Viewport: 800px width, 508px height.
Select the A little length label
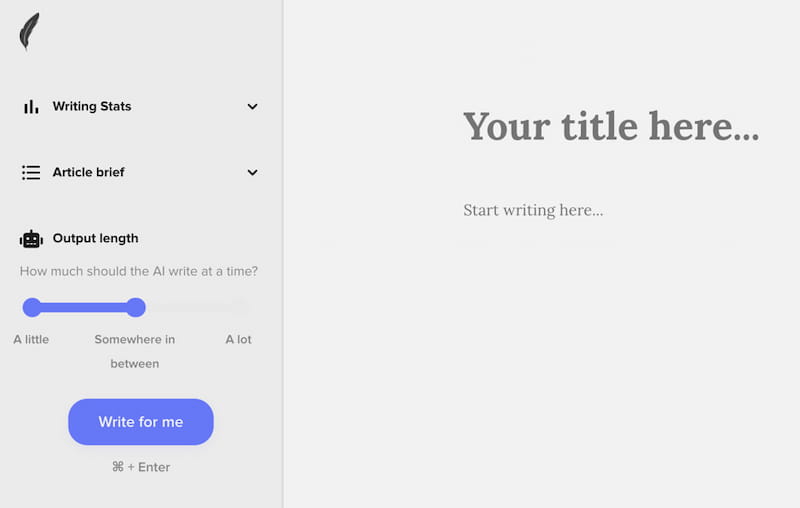tap(31, 340)
